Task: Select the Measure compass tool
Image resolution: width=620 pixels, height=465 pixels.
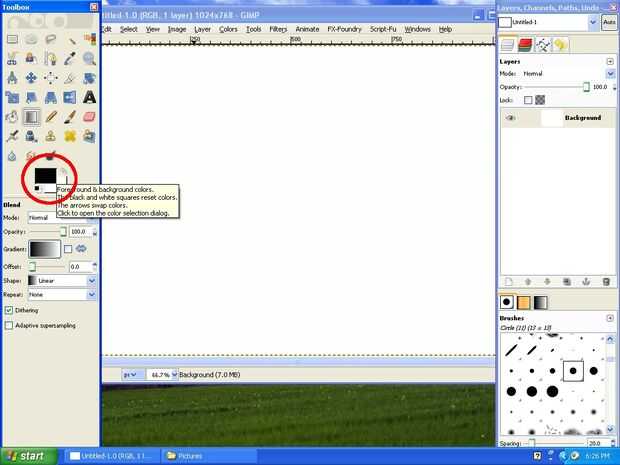Action: [x=12, y=78]
